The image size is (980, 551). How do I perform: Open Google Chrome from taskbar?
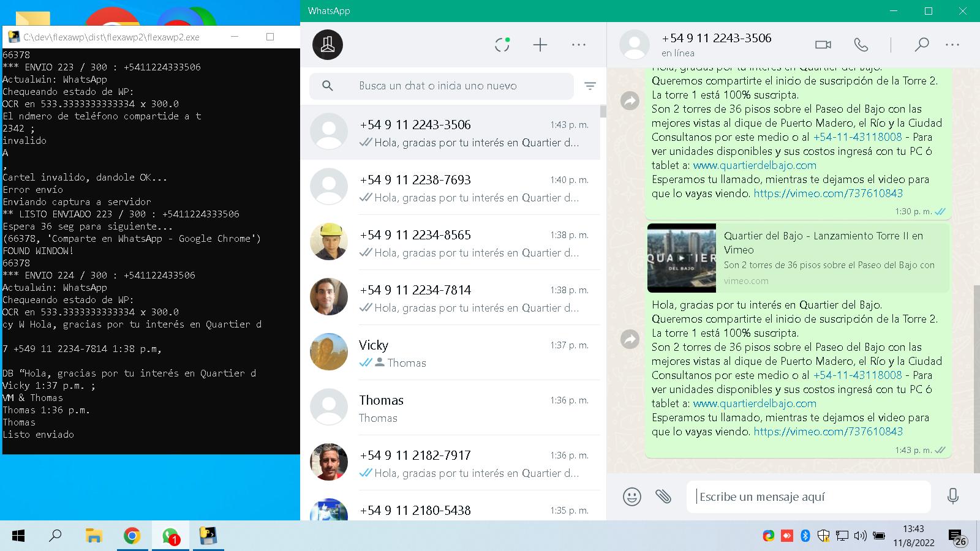(132, 536)
